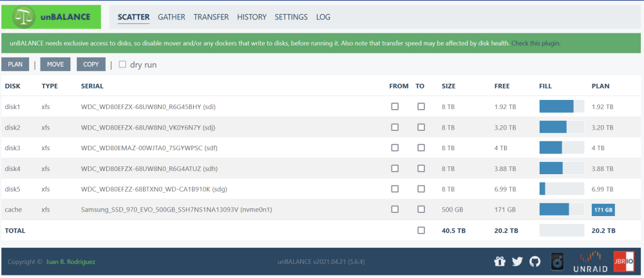
Task: Click the disk3 fill bar
Action: (562, 148)
